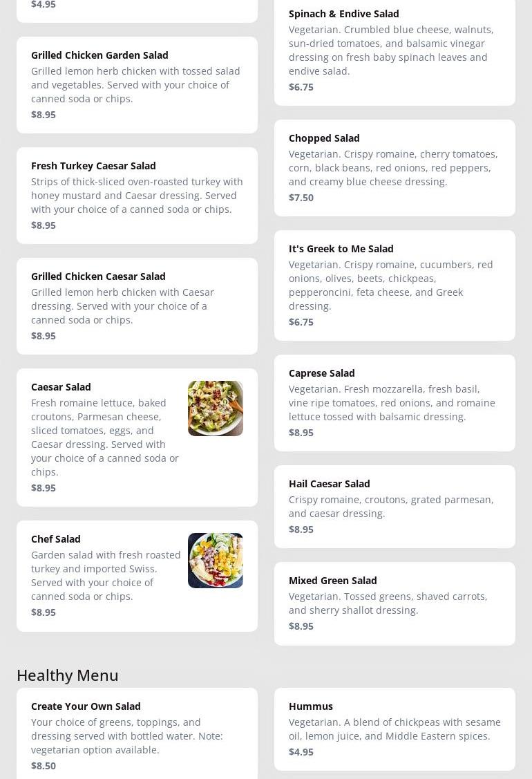Screen dimensions: 532x779
Task: Click the $7.50 Chopped Salad price
Action: click(301, 198)
